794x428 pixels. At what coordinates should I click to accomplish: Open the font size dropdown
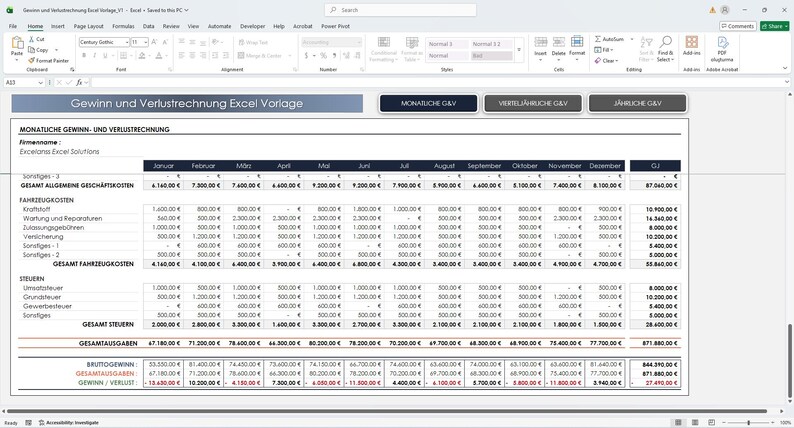click(x=145, y=43)
